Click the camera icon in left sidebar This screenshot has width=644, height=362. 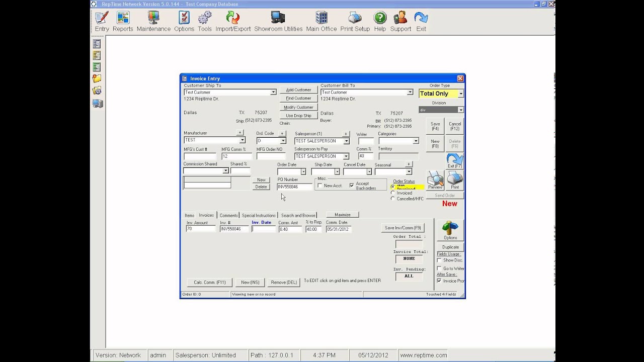[x=97, y=90]
